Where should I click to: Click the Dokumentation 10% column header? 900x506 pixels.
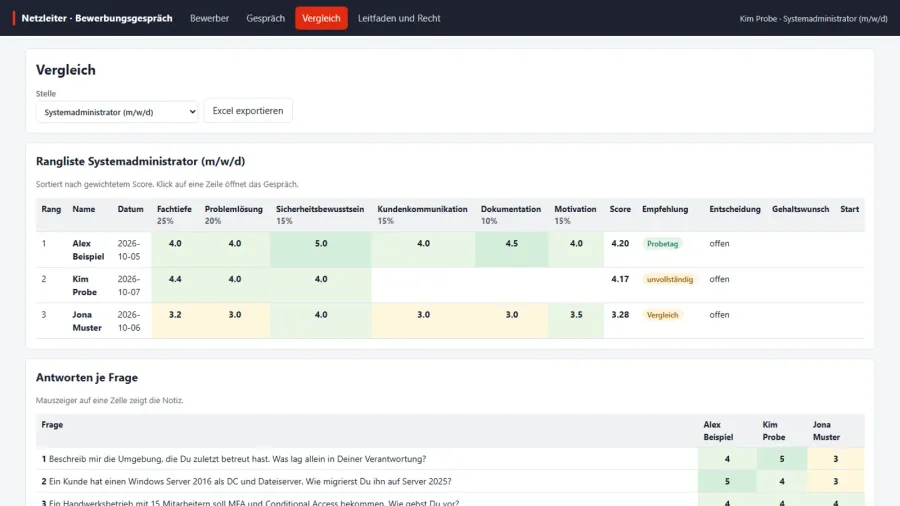(x=511, y=215)
